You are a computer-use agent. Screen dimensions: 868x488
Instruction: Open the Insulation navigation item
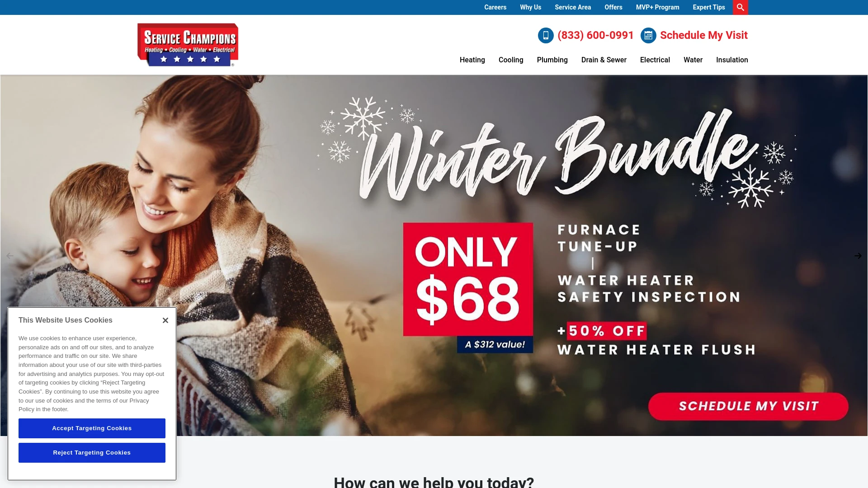[732, 60]
